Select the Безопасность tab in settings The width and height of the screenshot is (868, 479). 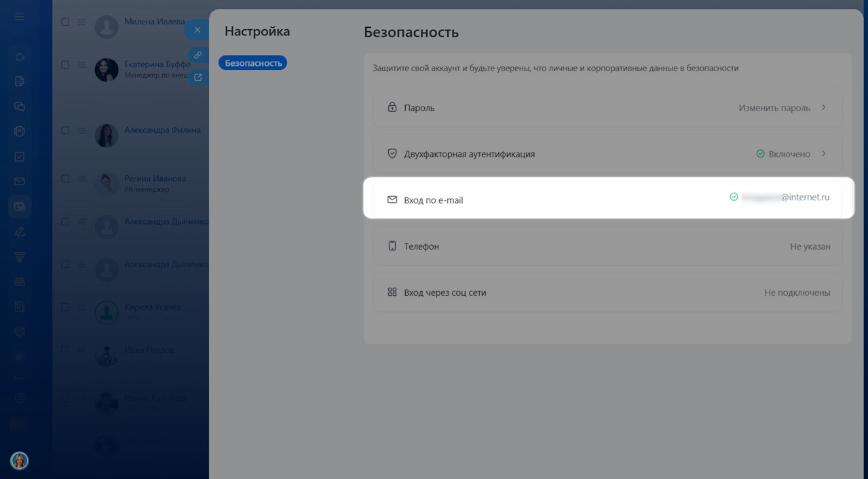(253, 63)
